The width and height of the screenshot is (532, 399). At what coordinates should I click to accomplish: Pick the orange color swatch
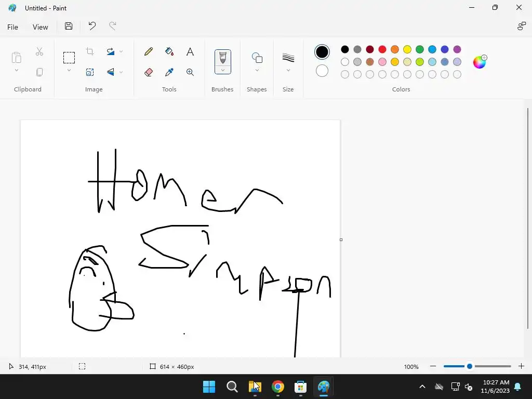[395, 49]
